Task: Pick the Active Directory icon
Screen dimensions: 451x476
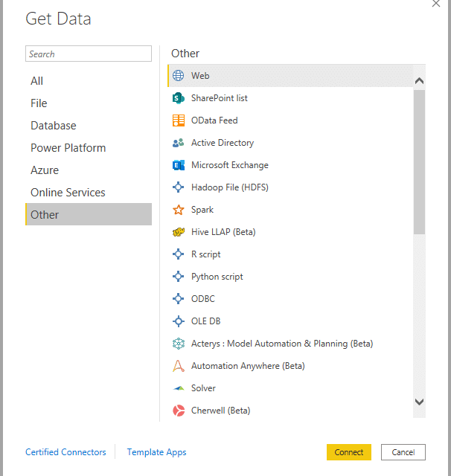Action: coord(179,143)
